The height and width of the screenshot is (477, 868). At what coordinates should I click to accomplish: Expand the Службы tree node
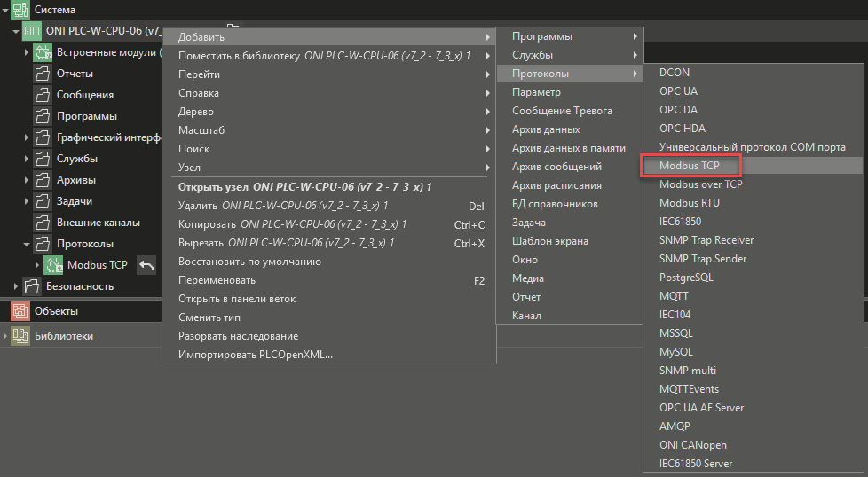point(26,159)
